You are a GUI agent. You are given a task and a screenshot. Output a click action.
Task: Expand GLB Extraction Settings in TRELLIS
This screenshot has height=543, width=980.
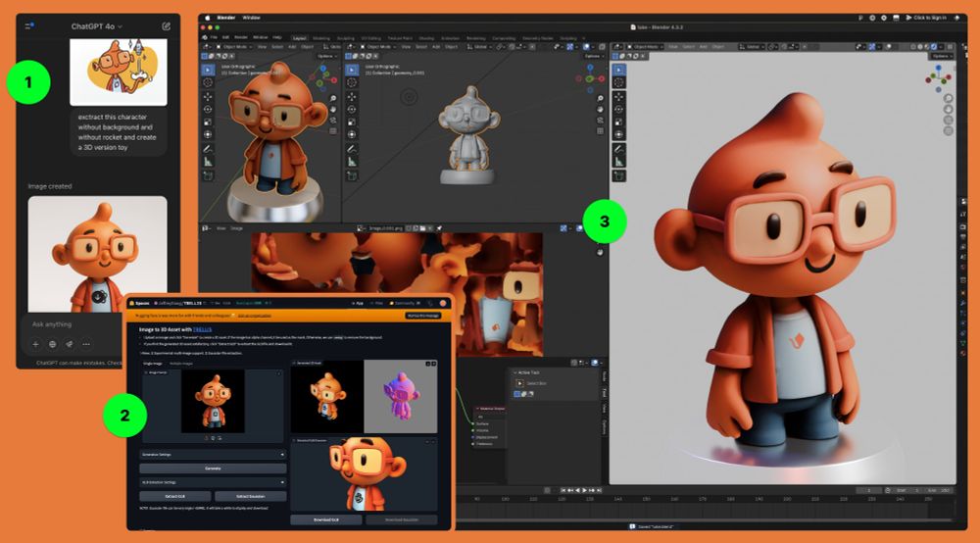213,482
